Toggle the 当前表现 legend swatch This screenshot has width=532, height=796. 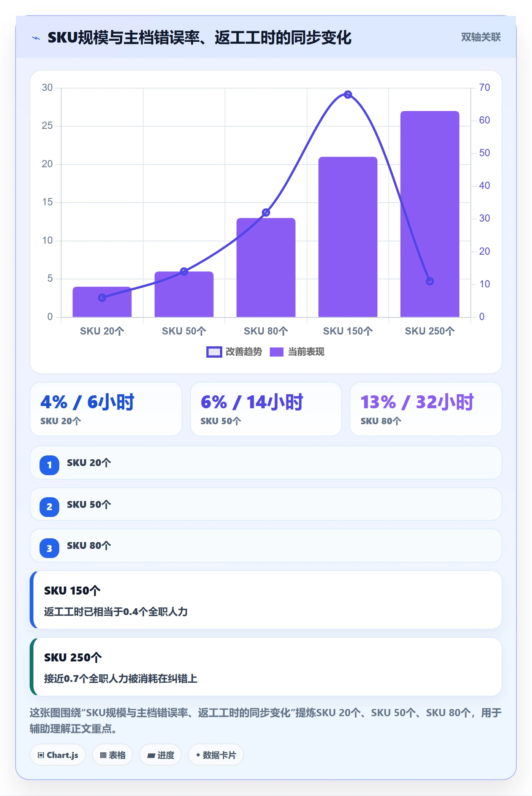pos(277,352)
